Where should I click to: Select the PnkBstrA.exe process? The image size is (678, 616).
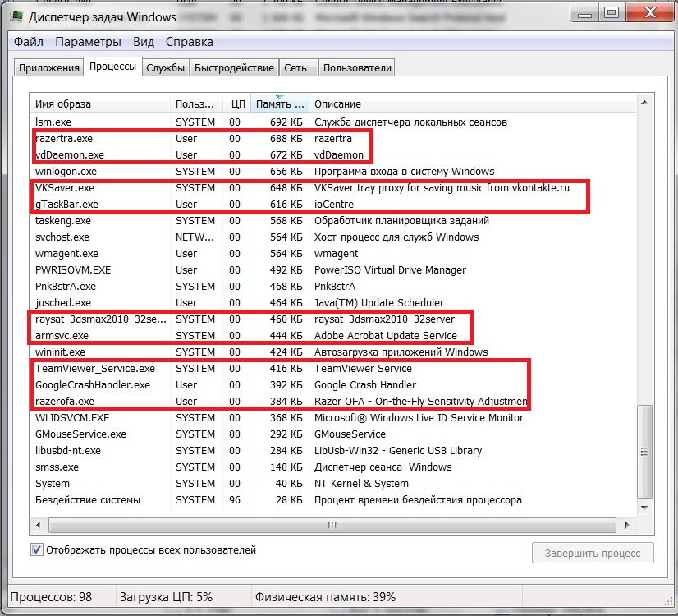[333, 287]
